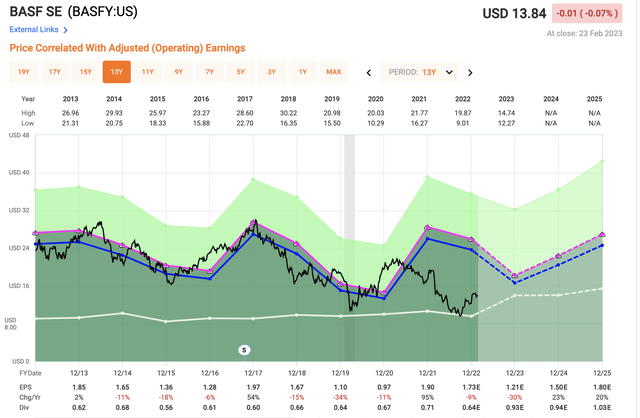This screenshot has width=640, height=418.
Task: Select the 17Y time range
Action: coord(55,72)
